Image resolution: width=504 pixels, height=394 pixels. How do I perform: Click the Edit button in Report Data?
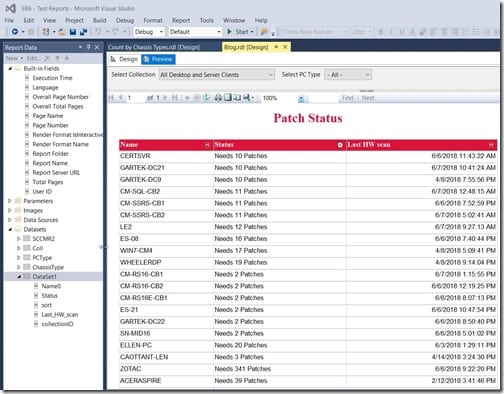tap(33, 58)
